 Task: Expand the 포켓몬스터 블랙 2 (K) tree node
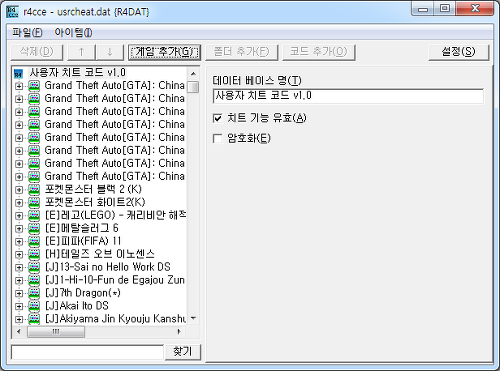[x=19, y=190]
